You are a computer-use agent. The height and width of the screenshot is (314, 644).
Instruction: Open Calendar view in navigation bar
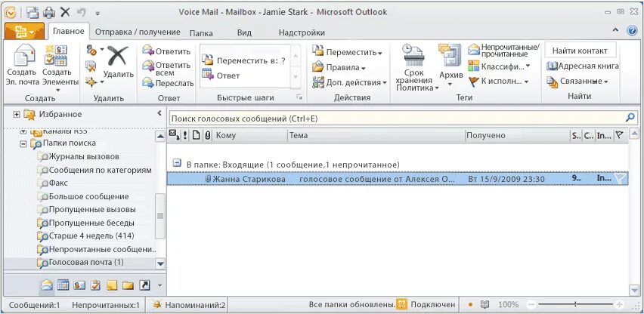[63, 285]
